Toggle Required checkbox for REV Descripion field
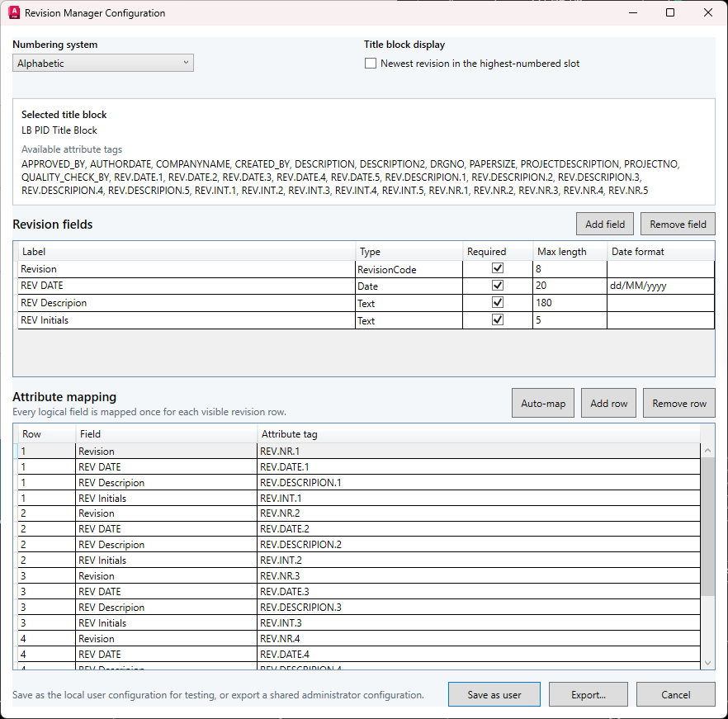728x719 pixels. click(x=497, y=302)
